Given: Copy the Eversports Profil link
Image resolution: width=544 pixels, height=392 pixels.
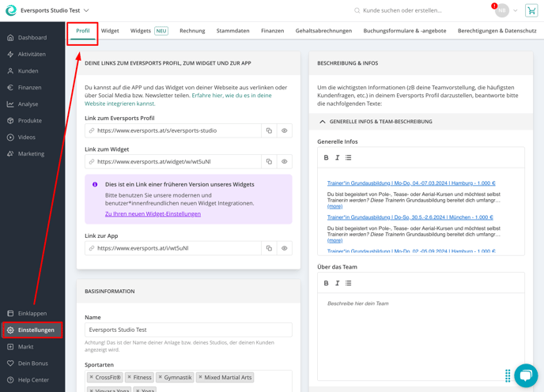Looking at the screenshot, I should (x=269, y=130).
